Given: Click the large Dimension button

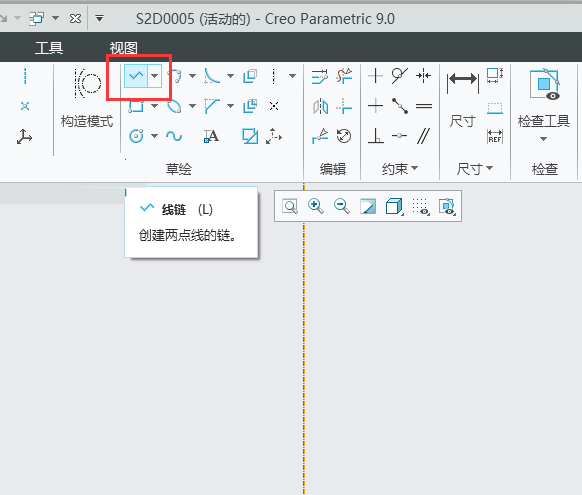Looking at the screenshot, I should click(x=463, y=99).
